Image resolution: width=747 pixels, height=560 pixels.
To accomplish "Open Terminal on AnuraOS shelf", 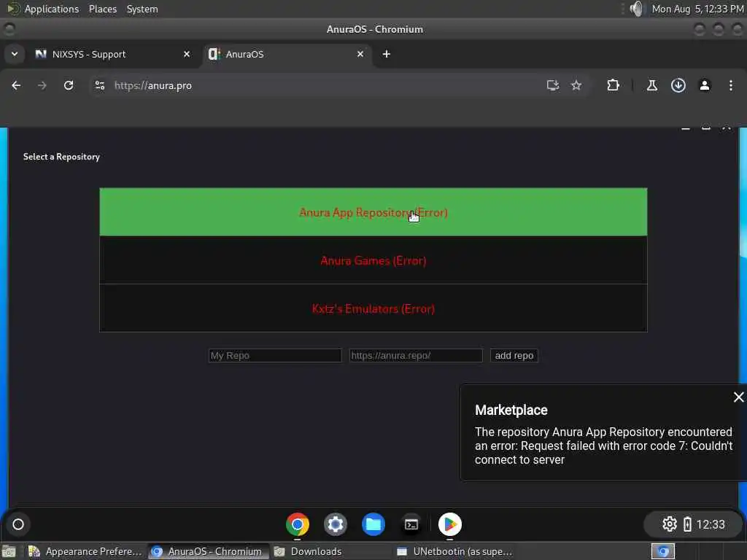I will pos(411,524).
